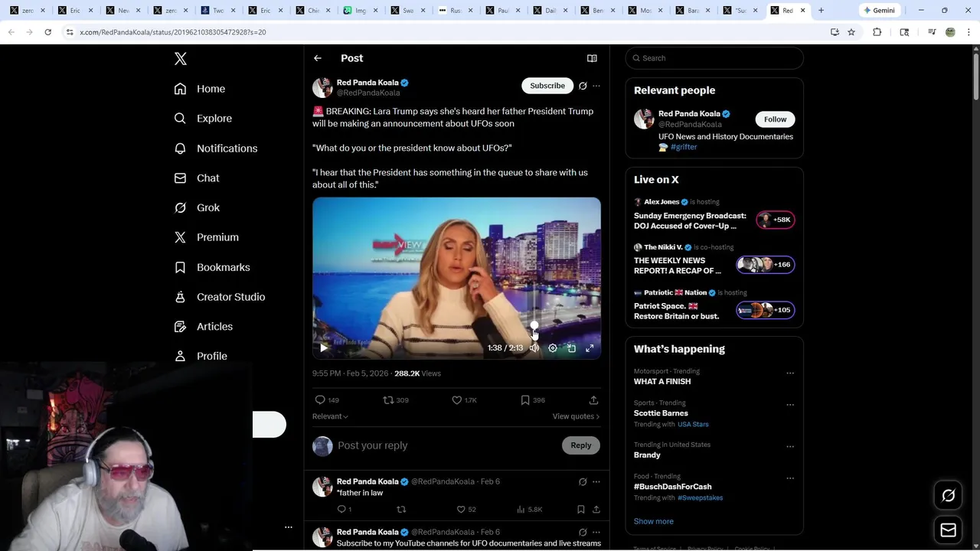This screenshot has height=551, width=980.
Task: Repost the "father in law" reply
Action: pos(401,510)
